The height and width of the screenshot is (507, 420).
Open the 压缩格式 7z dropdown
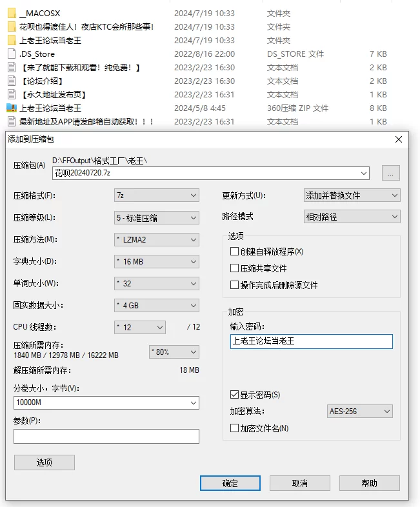[157, 195]
